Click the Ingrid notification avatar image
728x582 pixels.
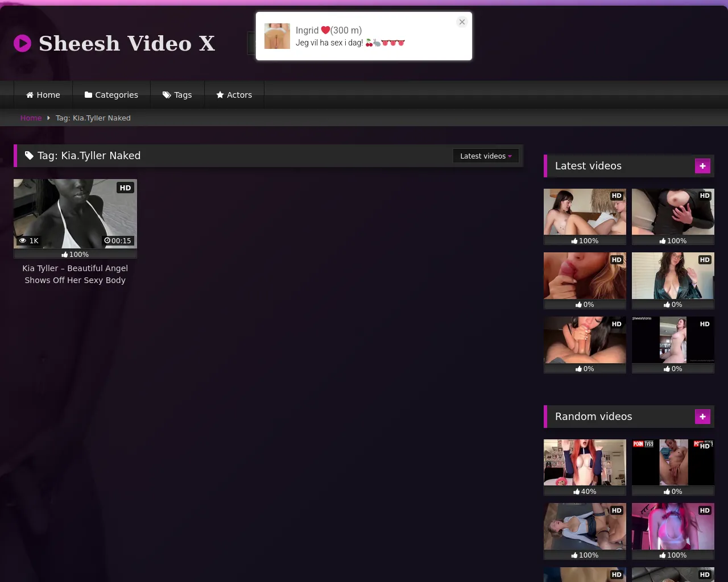[277, 36]
